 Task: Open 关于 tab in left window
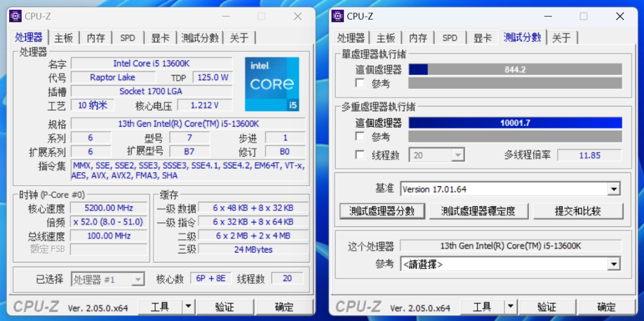point(239,38)
